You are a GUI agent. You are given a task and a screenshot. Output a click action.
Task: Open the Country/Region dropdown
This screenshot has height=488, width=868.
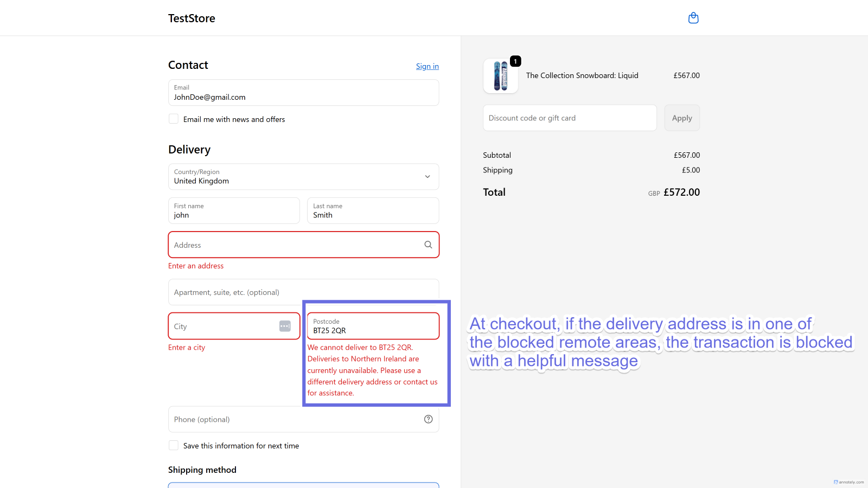pyautogui.click(x=304, y=177)
